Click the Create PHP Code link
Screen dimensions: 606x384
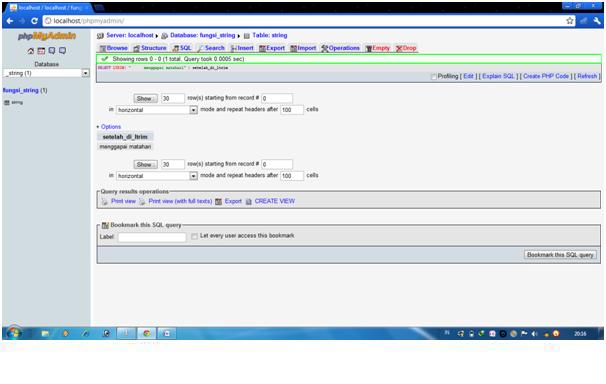(x=546, y=76)
